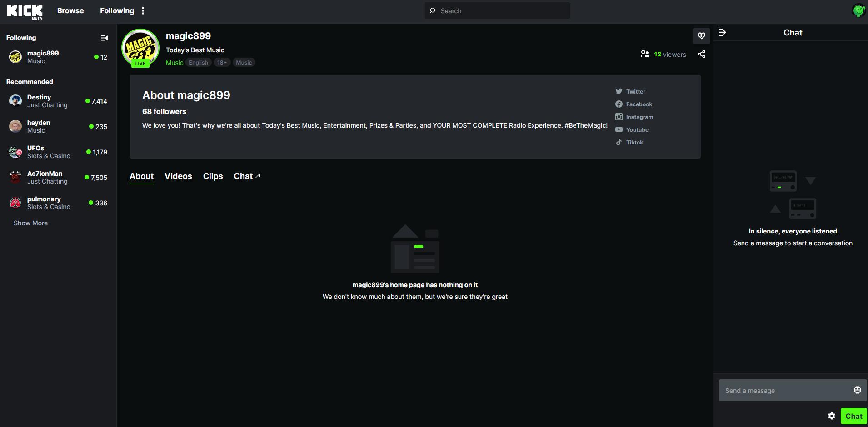Expand followed channels with Show More
Image resolution: width=868 pixels, height=427 pixels.
30,223
